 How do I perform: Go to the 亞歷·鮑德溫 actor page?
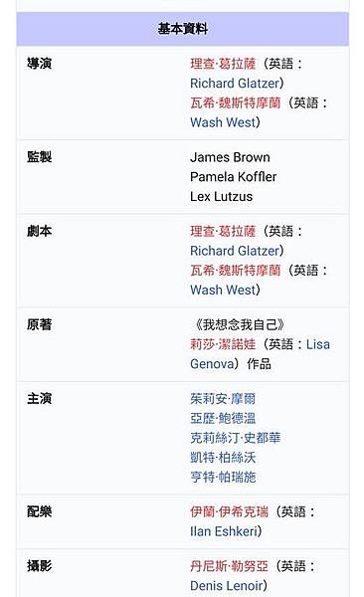(x=223, y=418)
